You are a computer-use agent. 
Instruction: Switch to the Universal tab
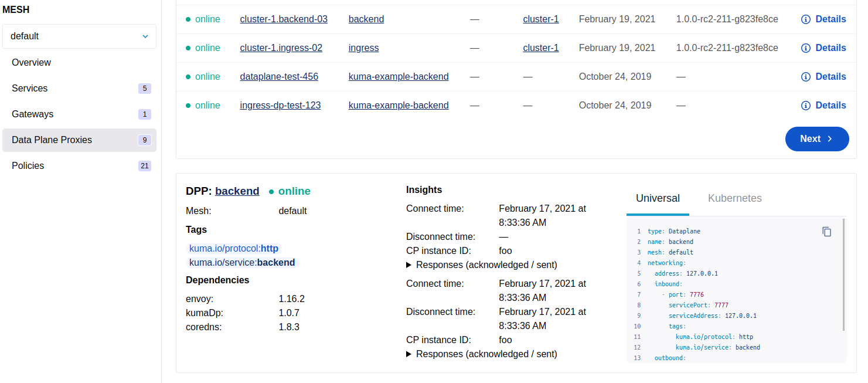pos(658,198)
